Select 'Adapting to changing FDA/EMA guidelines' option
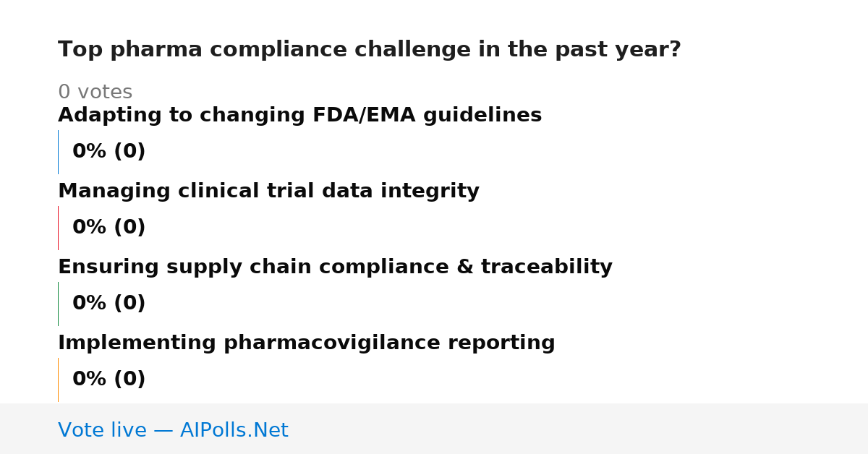This screenshot has height=454, width=868. pyautogui.click(x=299, y=116)
